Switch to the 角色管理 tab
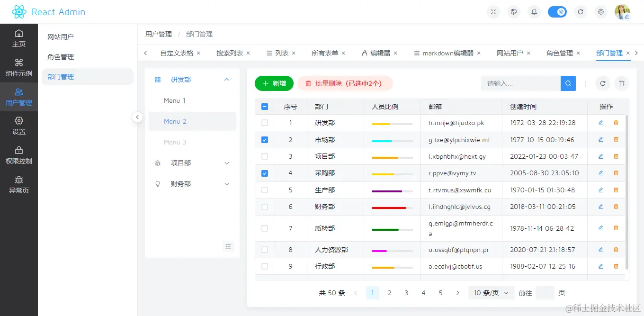This screenshot has width=644, height=316. click(561, 53)
